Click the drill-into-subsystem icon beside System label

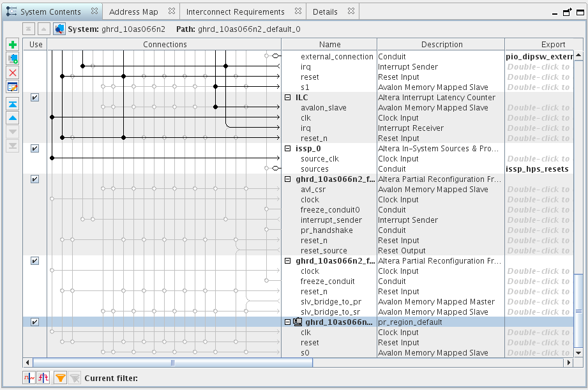coord(59,29)
